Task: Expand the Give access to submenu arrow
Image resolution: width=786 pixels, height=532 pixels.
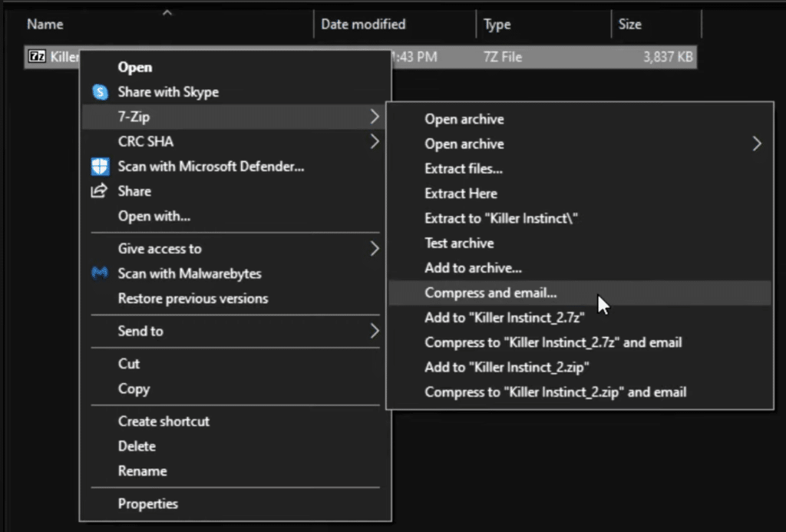Action: pyautogui.click(x=375, y=249)
